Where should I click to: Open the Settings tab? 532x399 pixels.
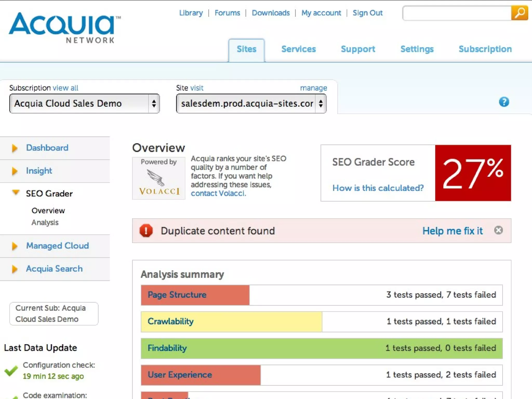coord(417,49)
